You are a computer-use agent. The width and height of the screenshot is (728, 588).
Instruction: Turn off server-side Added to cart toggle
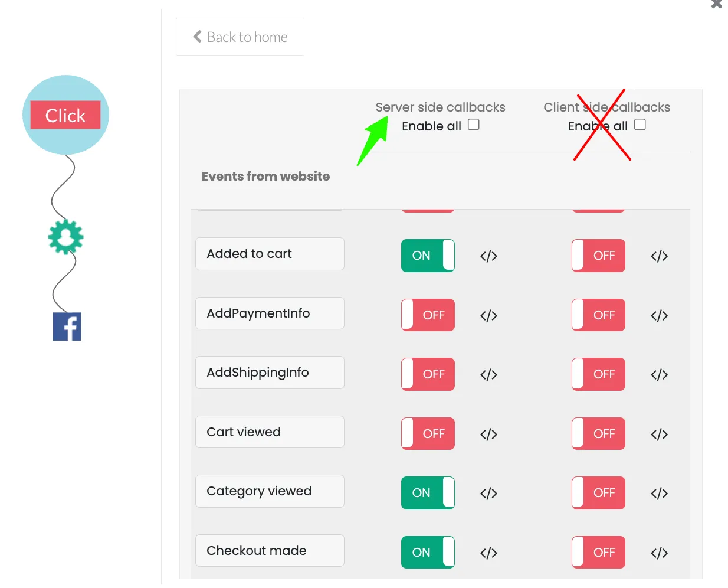(428, 256)
